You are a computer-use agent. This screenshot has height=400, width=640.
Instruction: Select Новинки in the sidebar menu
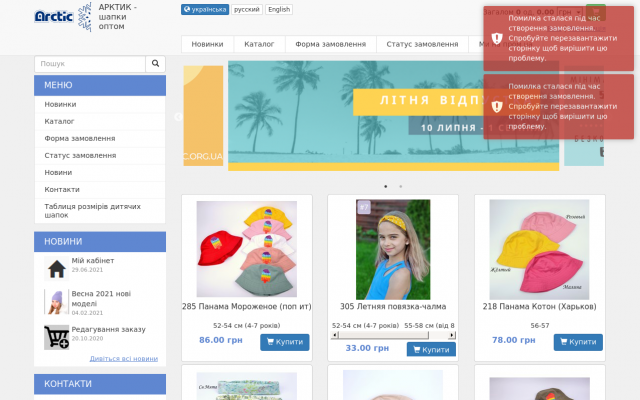[100, 104]
